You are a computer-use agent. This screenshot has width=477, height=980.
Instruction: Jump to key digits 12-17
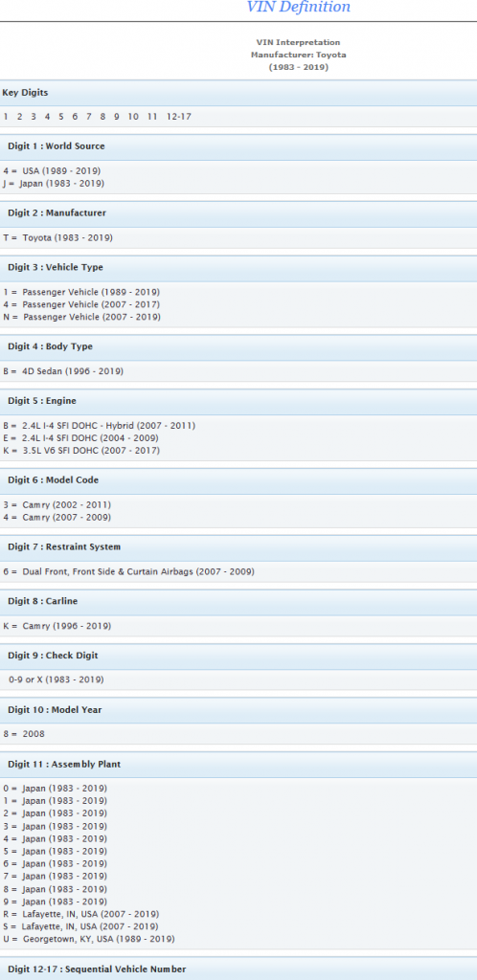(x=179, y=117)
